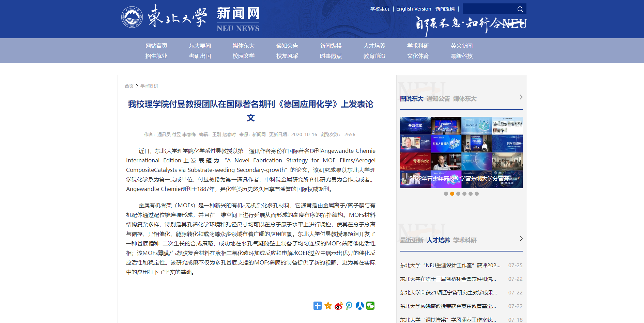
Task: Open the English Version link
Action: click(413, 9)
